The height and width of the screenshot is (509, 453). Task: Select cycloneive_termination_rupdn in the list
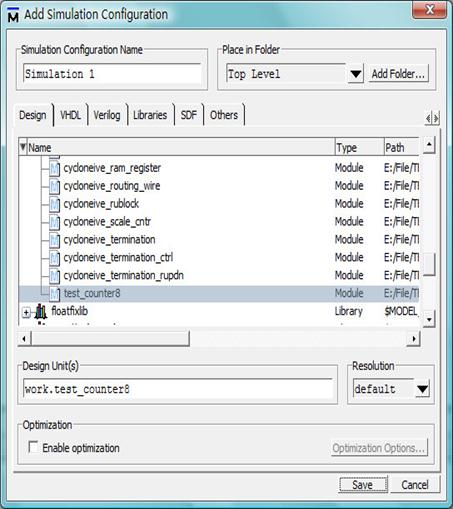[124, 276]
